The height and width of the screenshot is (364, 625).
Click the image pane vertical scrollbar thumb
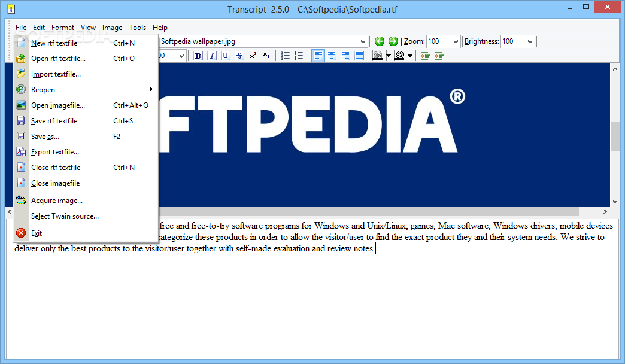click(615, 136)
